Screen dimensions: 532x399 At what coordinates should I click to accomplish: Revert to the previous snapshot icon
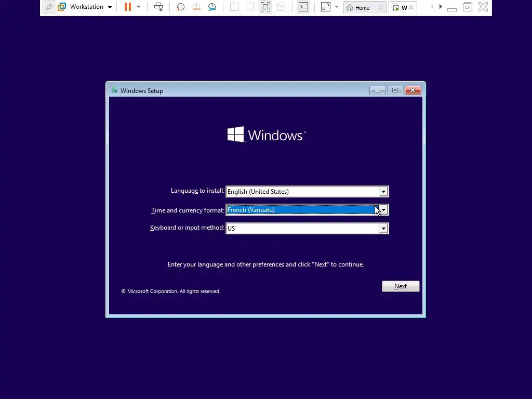click(196, 7)
